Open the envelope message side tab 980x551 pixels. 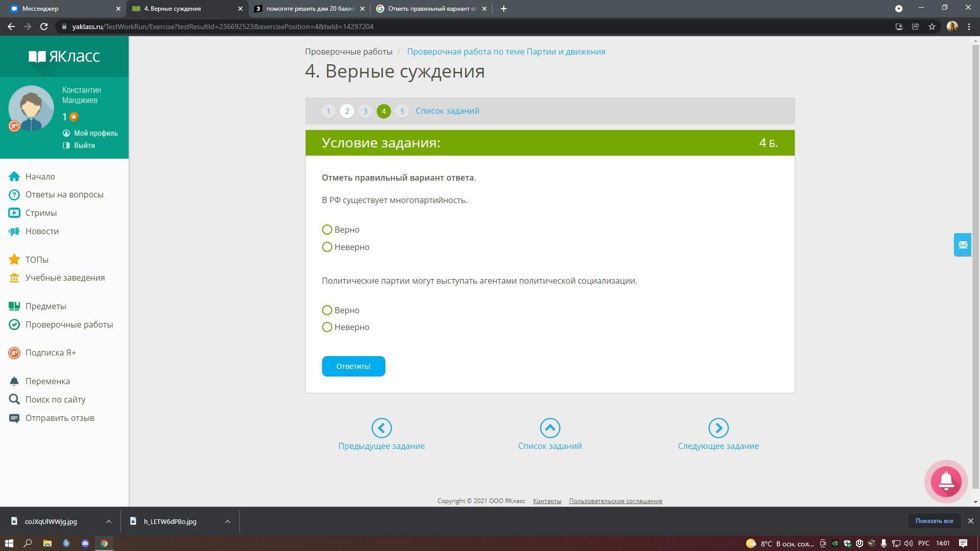(x=962, y=245)
